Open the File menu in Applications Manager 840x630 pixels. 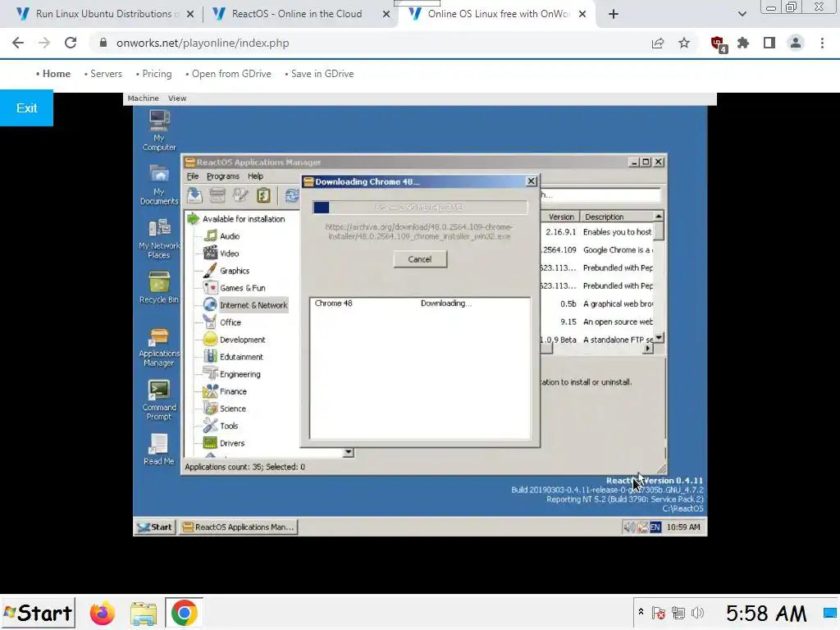pos(192,176)
